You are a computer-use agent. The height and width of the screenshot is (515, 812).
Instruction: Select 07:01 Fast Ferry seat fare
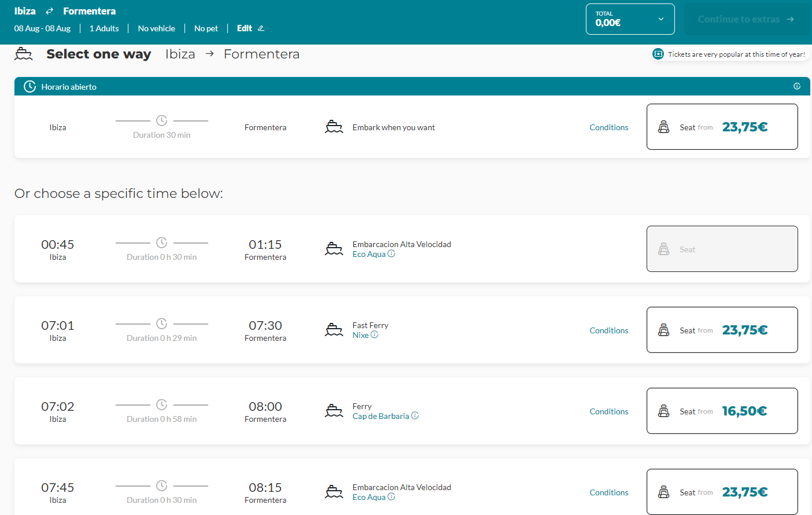pyautogui.click(x=722, y=330)
